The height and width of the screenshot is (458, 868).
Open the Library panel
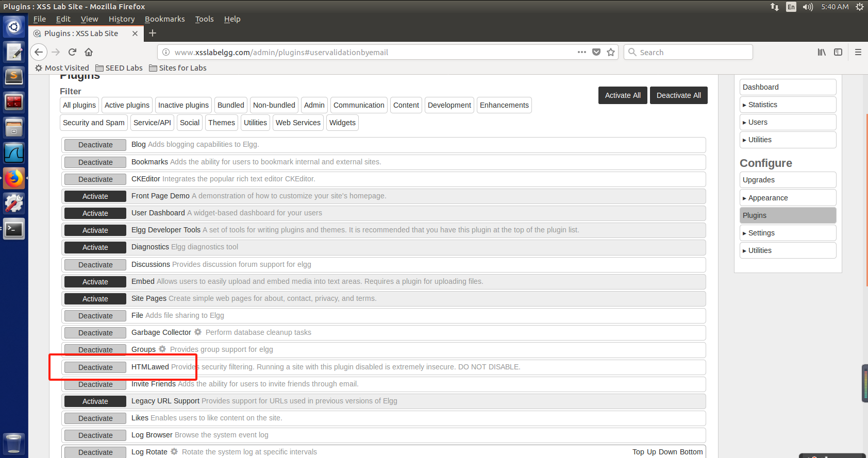pos(822,52)
